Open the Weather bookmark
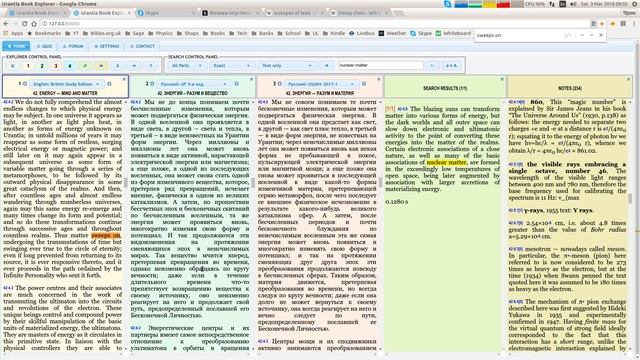640x360 pixels. 392,33
